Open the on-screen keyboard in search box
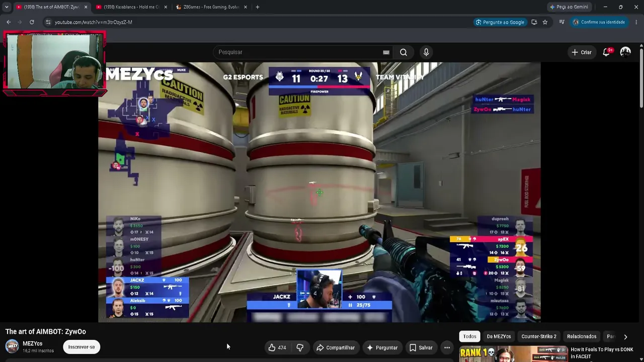644x362 pixels. (386, 52)
